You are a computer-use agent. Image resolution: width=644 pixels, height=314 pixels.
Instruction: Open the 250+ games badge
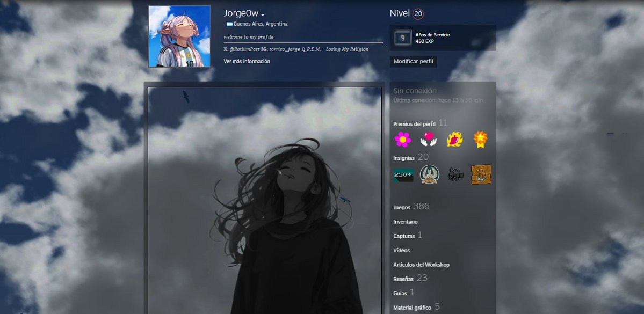point(403,175)
